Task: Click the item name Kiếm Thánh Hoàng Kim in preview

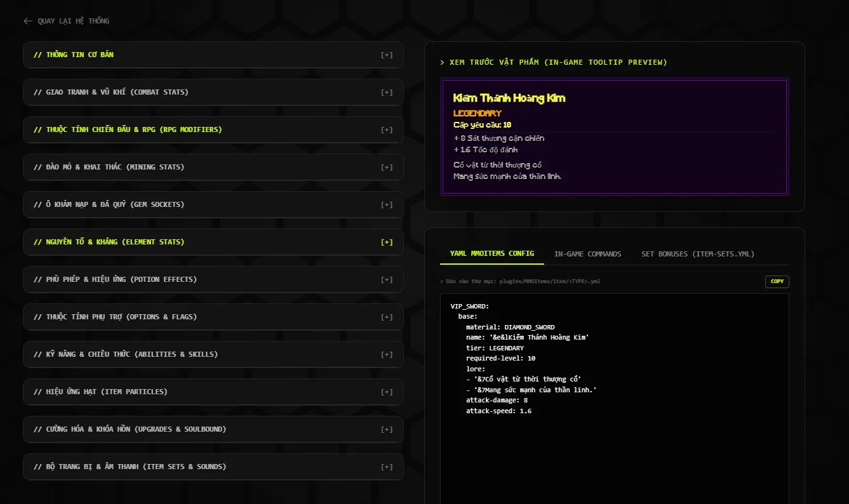Action: 509,98
